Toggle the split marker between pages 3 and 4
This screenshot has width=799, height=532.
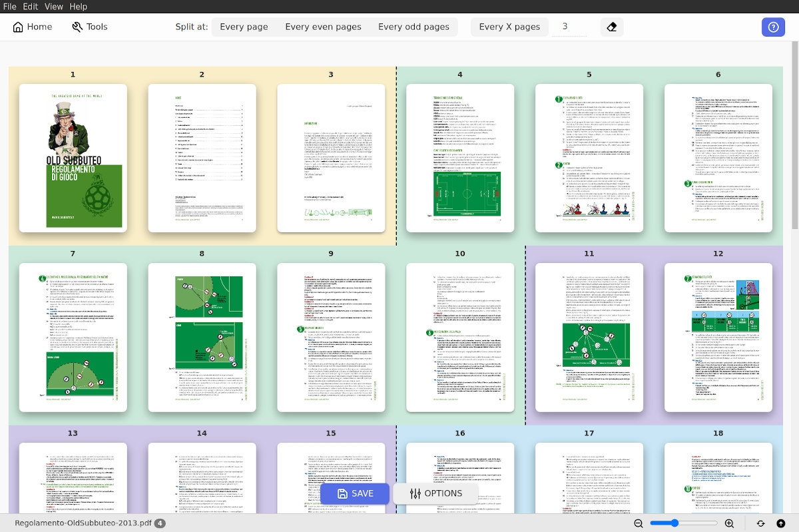pyautogui.click(x=396, y=156)
